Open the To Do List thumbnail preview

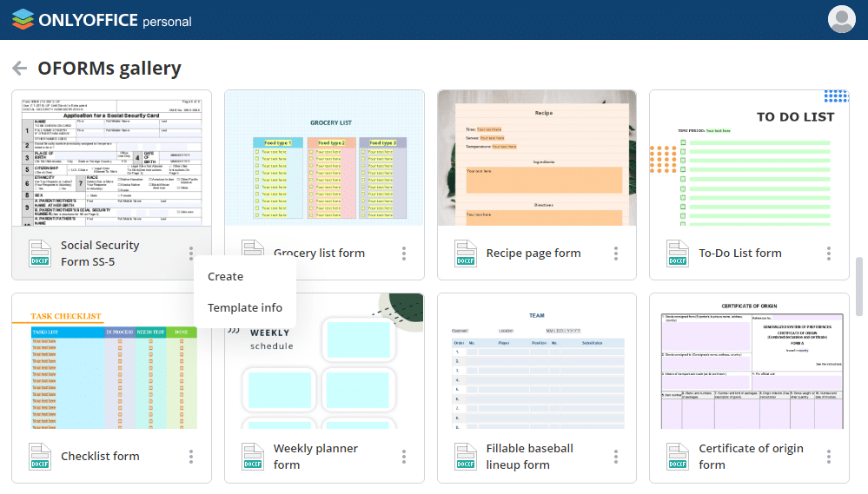[x=749, y=158]
